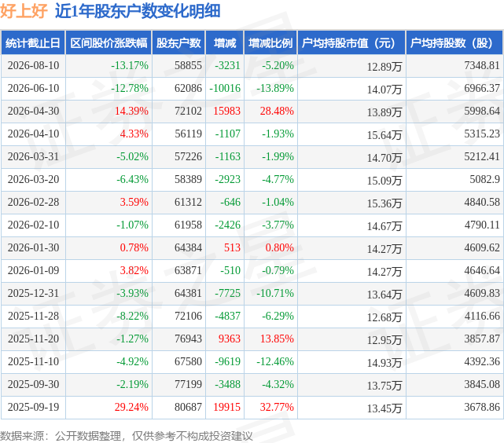The height and width of the screenshot is (443, 504).
Task: Select the 2026-04-30 date cell
Action: click(34, 111)
